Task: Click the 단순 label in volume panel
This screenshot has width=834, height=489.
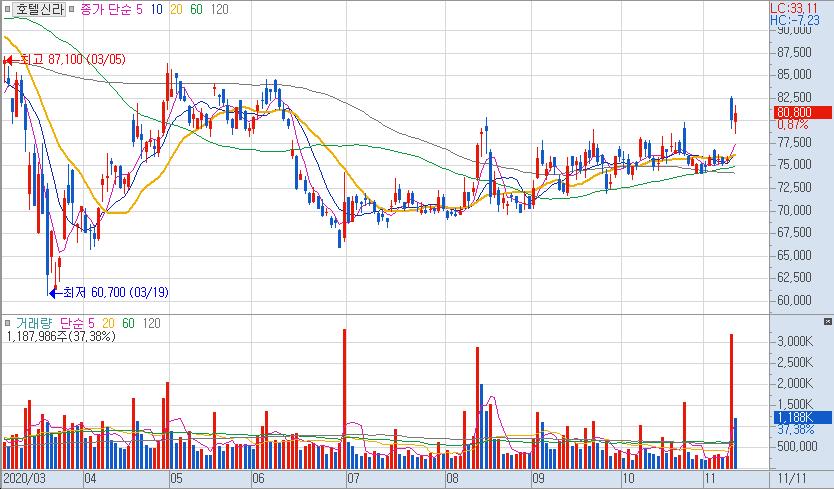Action: click(x=70, y=323)
